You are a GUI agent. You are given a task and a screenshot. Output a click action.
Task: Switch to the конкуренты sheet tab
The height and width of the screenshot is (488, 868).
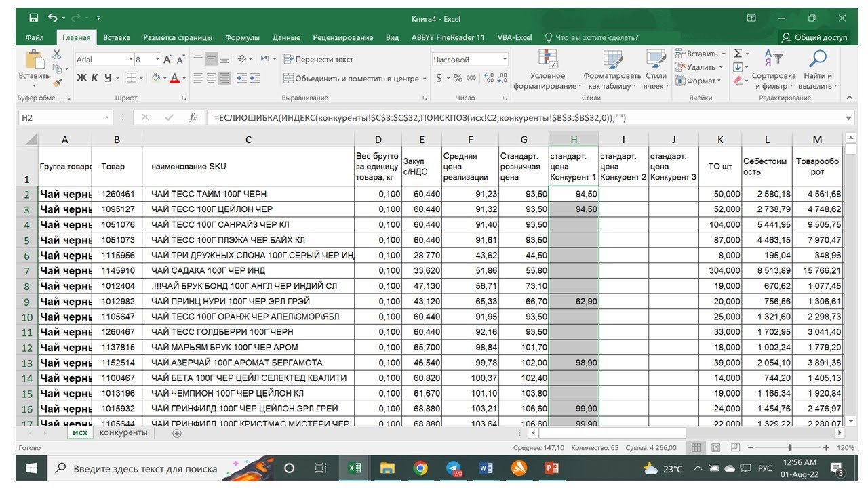coord(123,432)
